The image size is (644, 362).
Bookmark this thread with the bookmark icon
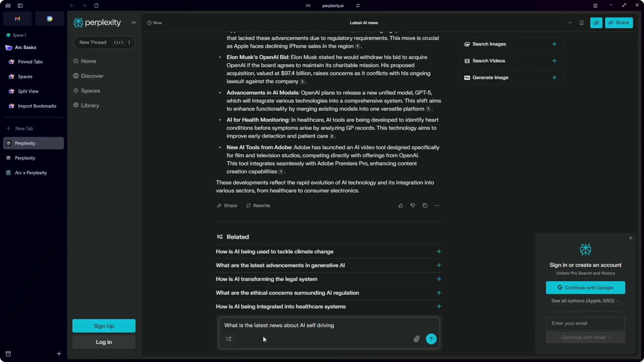582,22
